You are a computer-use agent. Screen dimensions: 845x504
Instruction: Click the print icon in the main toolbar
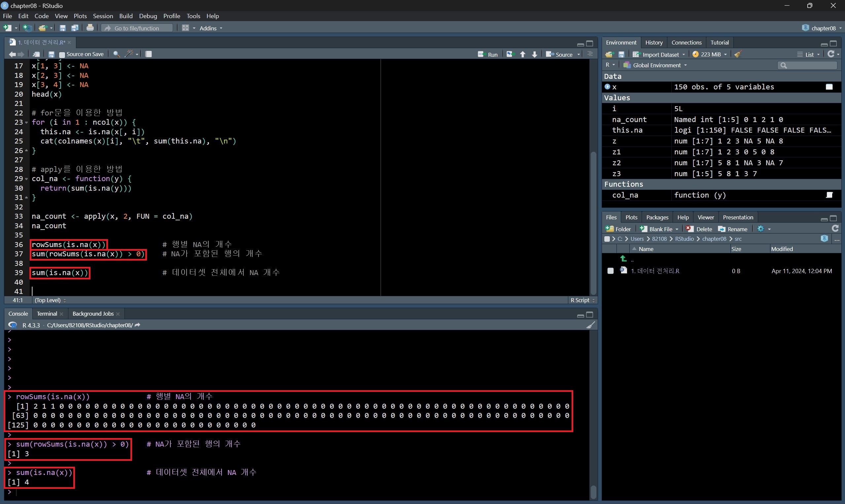pyautogui.click(x=90, y=28)
